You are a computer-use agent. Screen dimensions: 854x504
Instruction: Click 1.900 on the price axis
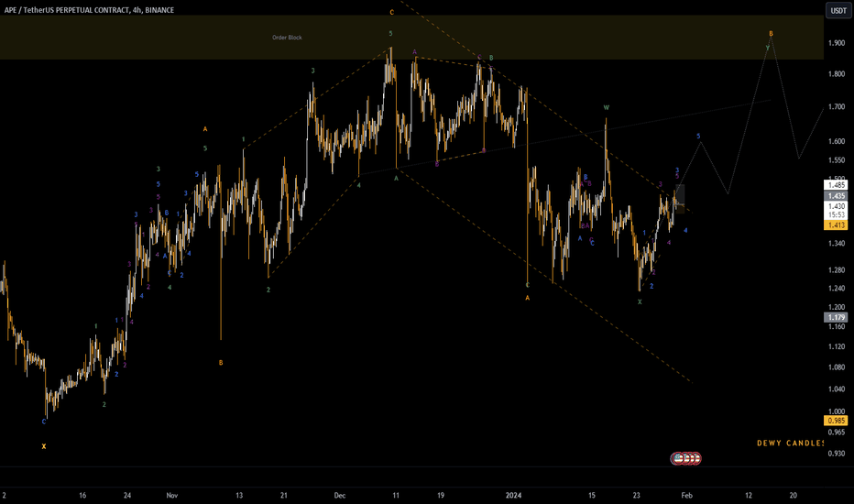[836, 43]
